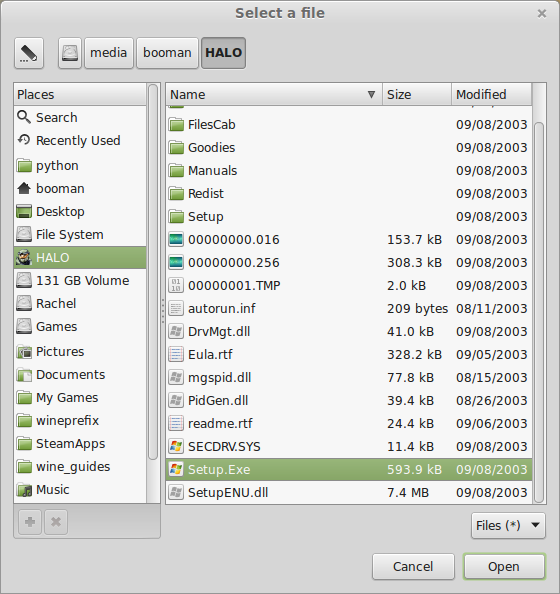The width and height of the screenshot is (560, 594).
Task: Open the Files (*) filter dropdown
Action: coord(508,525)
